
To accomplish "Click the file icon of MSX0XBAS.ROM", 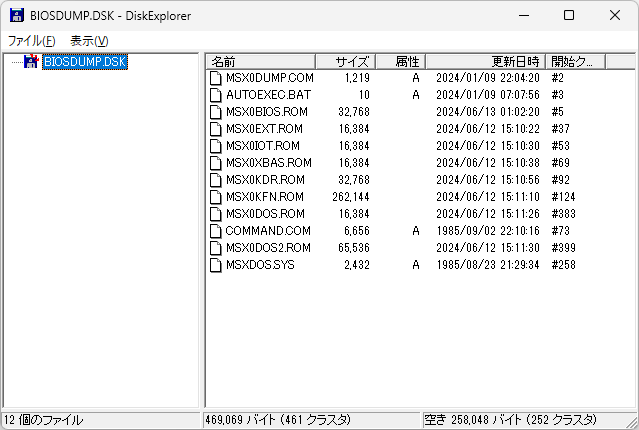I will [x=216, y=163].
